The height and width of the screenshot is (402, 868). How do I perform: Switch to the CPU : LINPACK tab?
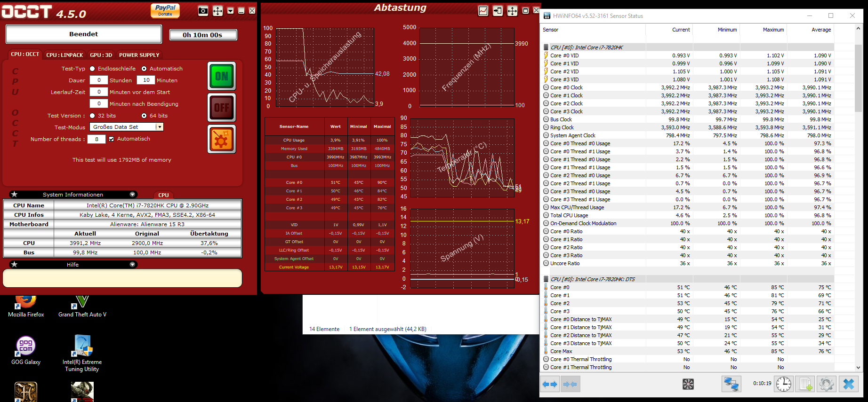[x=64, y=55]
